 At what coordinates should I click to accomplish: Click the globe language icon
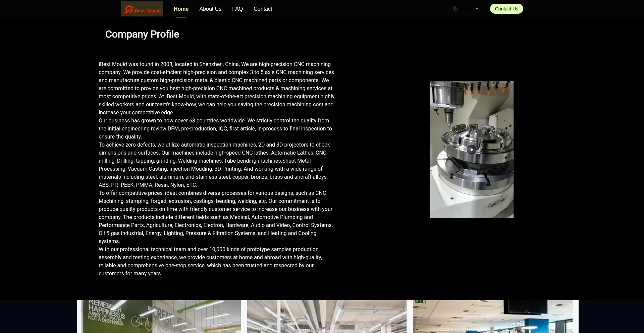[455, 9]
